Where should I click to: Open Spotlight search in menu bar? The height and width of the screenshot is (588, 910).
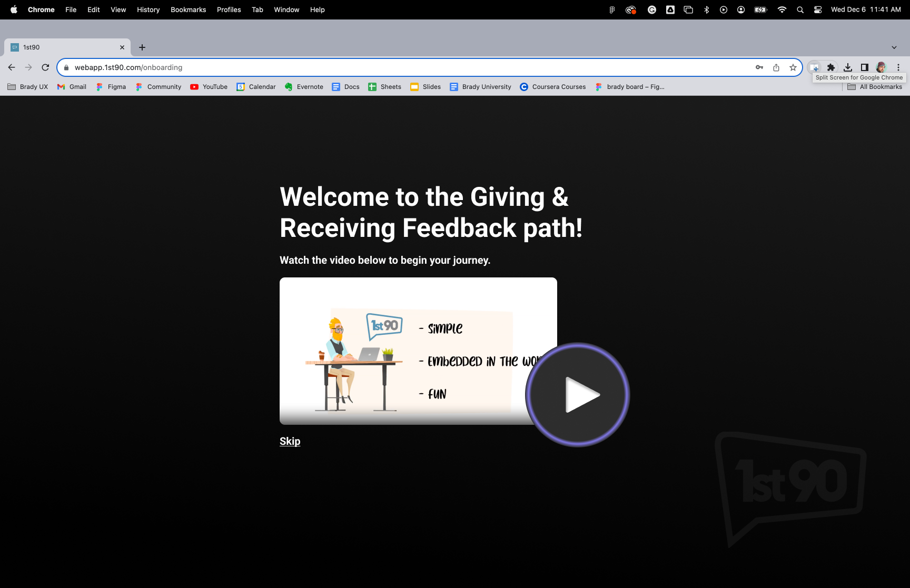(x=800, y=9)
